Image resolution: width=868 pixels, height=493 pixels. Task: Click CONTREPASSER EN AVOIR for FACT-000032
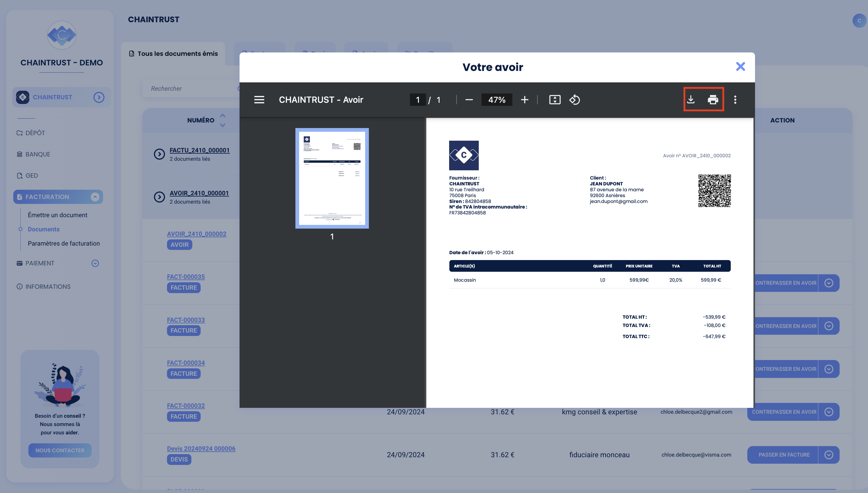pyautogui.click(x=783, y=412)
